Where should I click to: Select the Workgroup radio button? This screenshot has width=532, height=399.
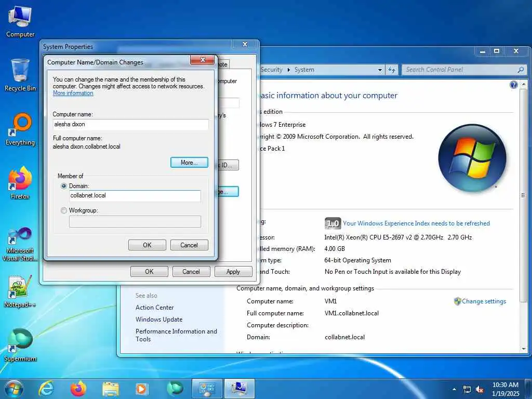click(63, 210)
